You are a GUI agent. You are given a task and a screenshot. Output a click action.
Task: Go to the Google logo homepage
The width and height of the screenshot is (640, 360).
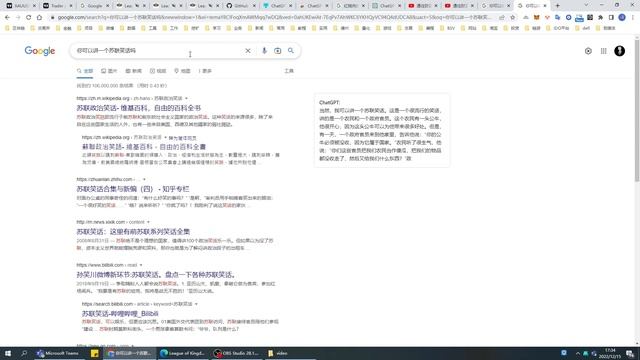point(40,51)
